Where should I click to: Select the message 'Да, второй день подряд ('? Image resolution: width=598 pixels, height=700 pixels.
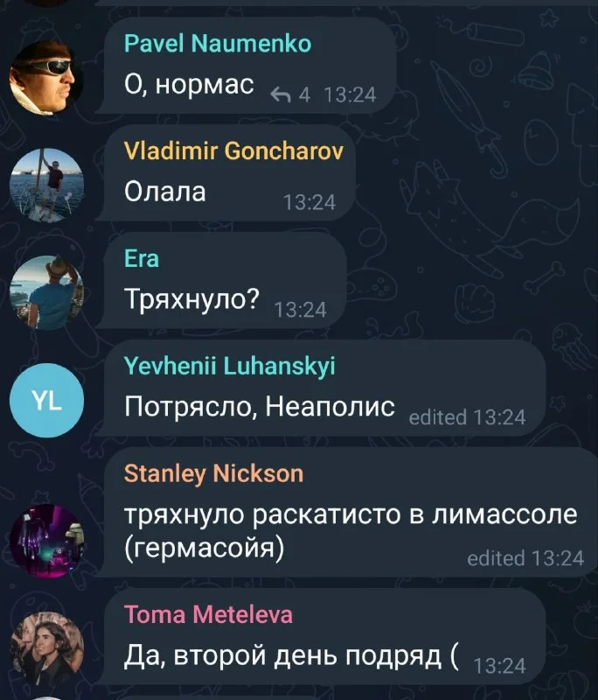click(x=291, y=656)
